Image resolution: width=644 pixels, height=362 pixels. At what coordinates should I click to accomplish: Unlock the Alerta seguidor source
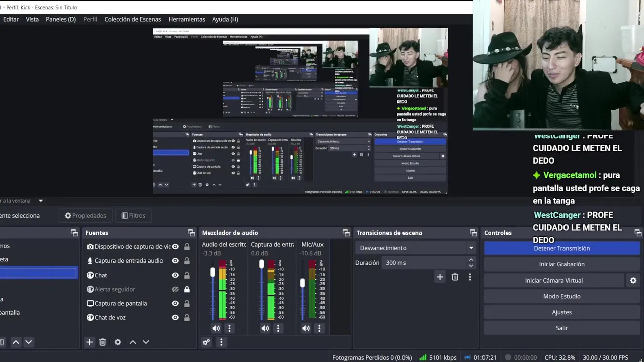coord(187,289)
